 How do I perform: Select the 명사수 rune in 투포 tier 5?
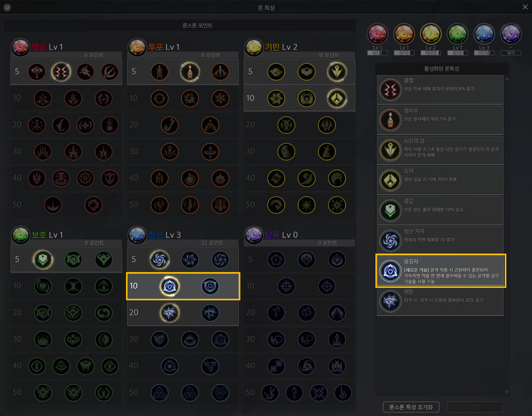(190, 72)
